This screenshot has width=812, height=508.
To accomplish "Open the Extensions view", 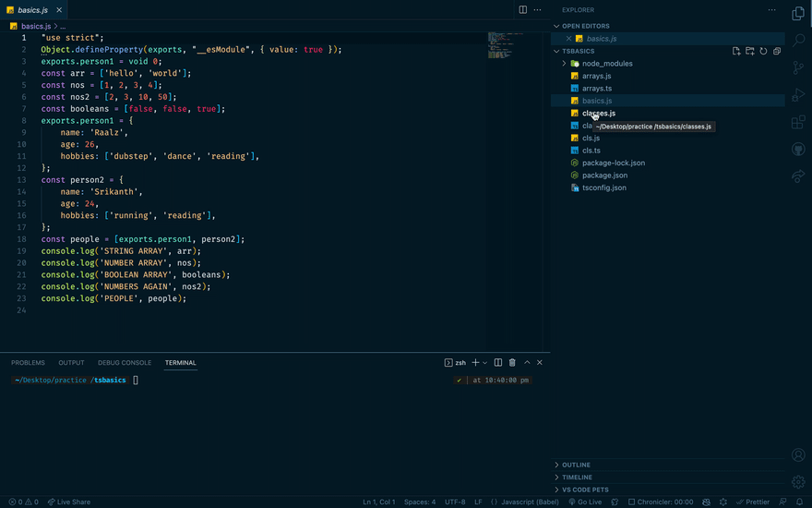I will click(x=798, y=122).
